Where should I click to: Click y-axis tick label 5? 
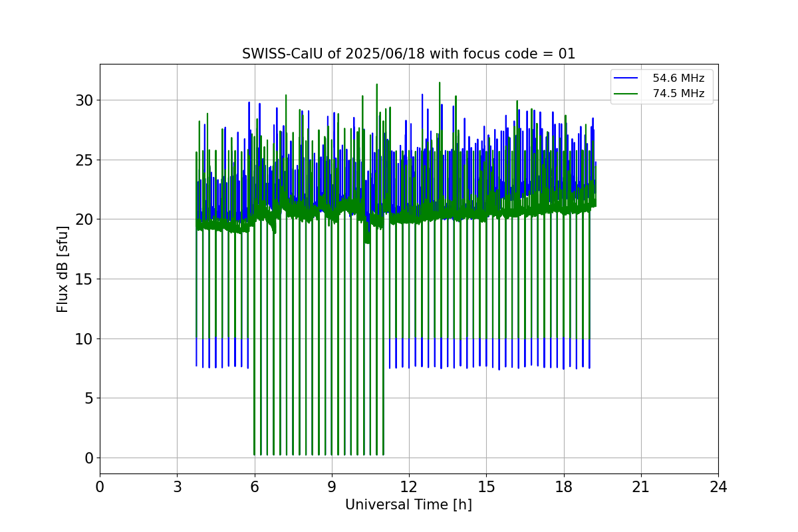[x=88, y=398]
